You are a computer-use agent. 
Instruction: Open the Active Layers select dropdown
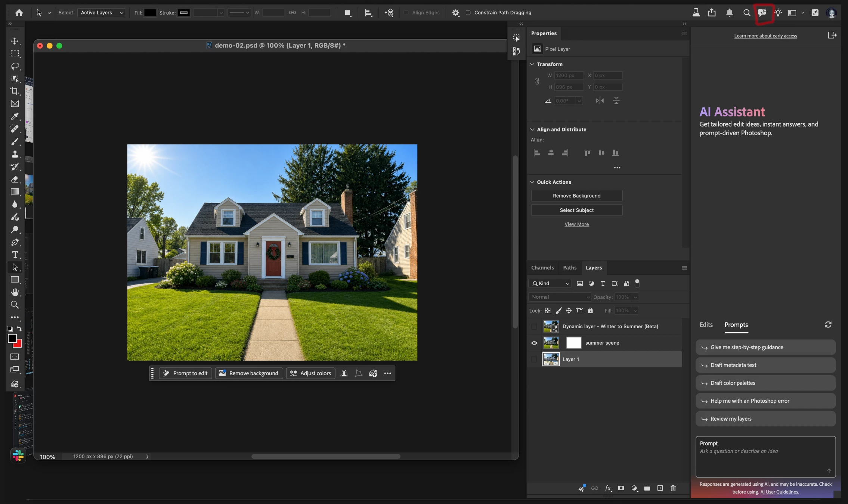click(x=101, y=13)
